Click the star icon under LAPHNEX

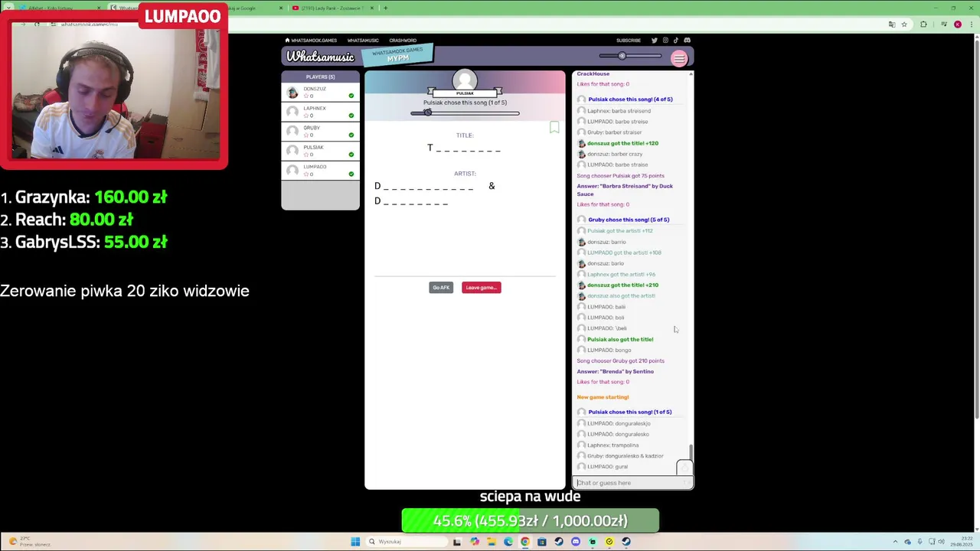[306, 116]
